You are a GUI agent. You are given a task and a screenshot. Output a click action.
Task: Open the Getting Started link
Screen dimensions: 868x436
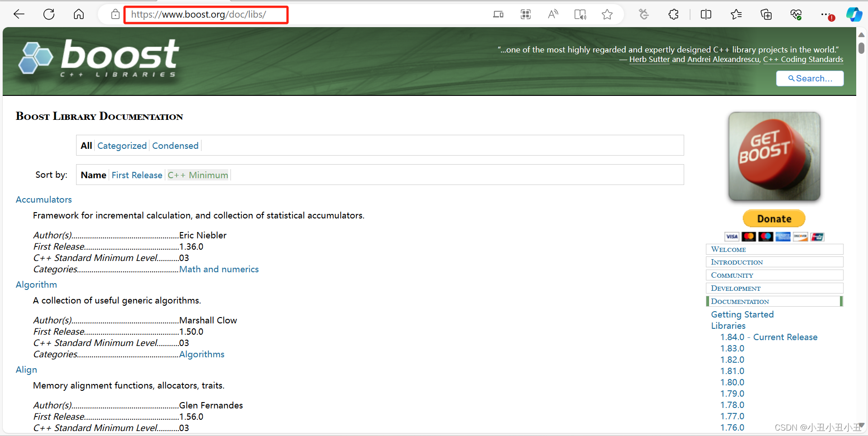pyautogui.click(x=742, y=314)
